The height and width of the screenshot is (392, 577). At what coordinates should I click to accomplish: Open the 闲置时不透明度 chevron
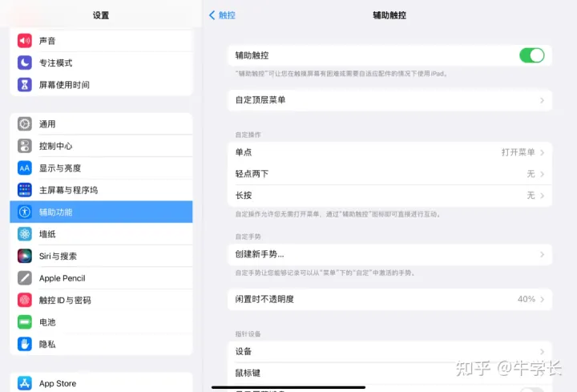point(542,299)
